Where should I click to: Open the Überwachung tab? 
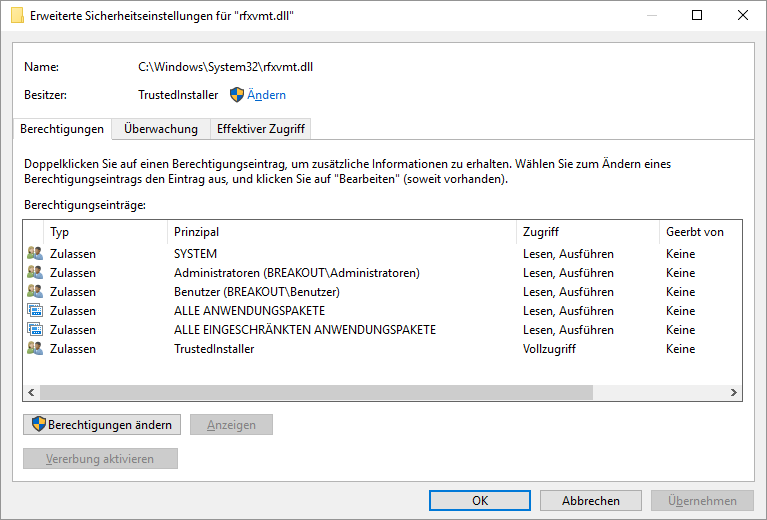pyautogui.click(x=161, y=129)
